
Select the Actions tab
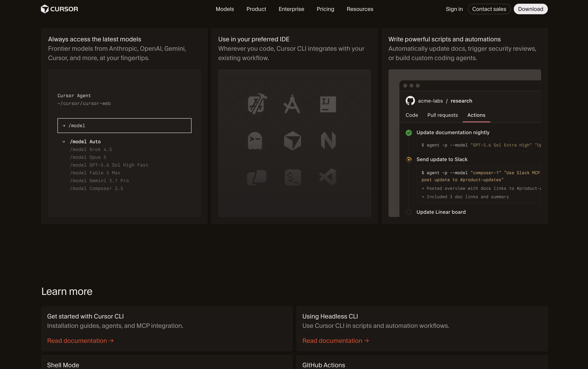476,115
